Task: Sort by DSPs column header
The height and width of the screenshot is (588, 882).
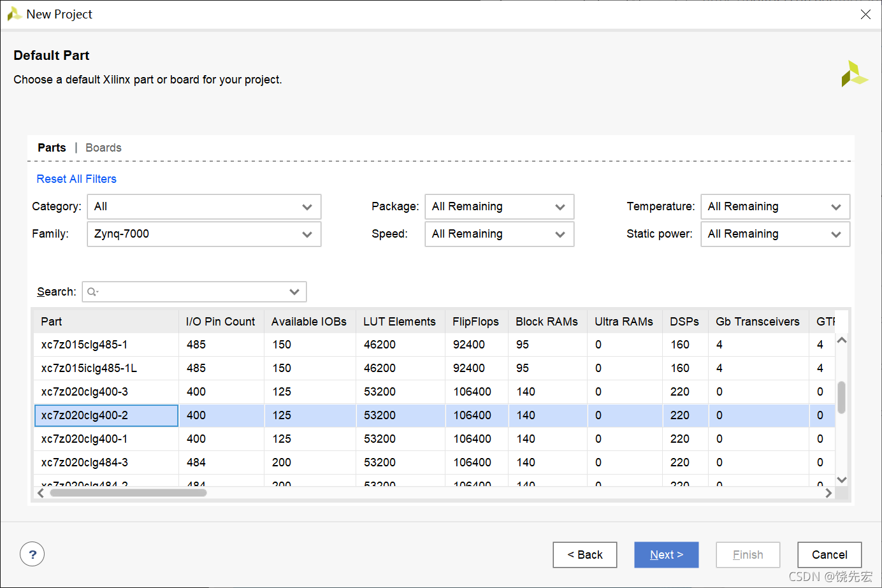Action: point(685,322)
